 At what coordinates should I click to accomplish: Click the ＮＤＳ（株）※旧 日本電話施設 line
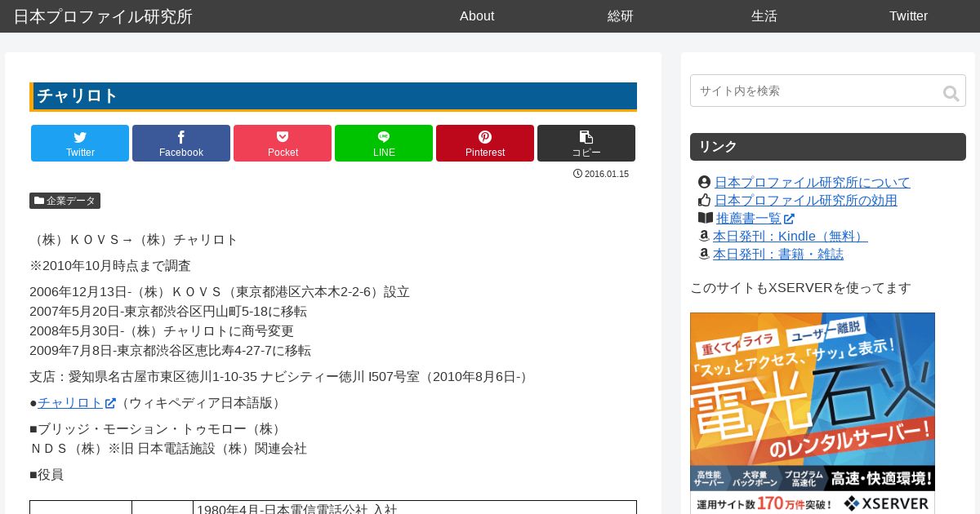click(x=168, y=449)
